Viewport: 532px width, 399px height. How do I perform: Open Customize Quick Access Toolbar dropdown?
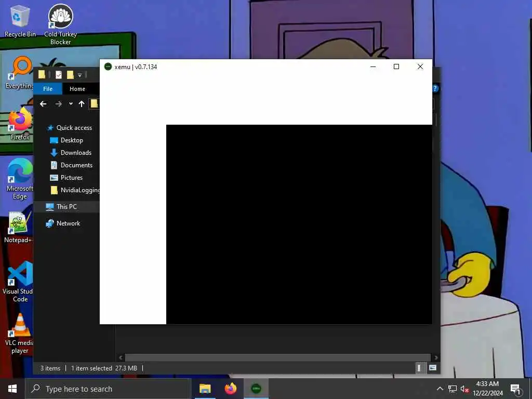coord(79,75)
